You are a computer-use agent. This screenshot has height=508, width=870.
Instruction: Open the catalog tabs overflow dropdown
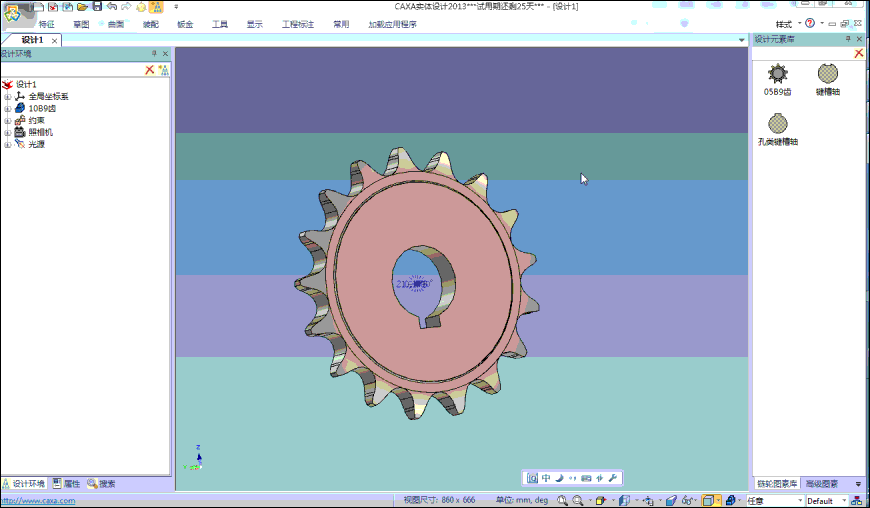[x=859, y=484]
